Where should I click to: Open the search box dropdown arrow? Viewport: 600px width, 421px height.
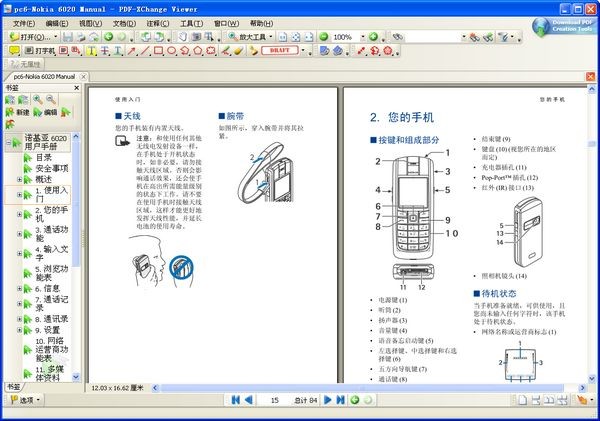(x=464, y=37)
